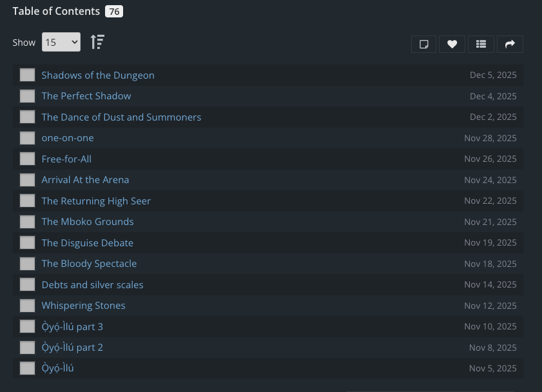Click the 76 chapter count badge
This screenshot has width=542, height=392.
(x=114, y=12)
